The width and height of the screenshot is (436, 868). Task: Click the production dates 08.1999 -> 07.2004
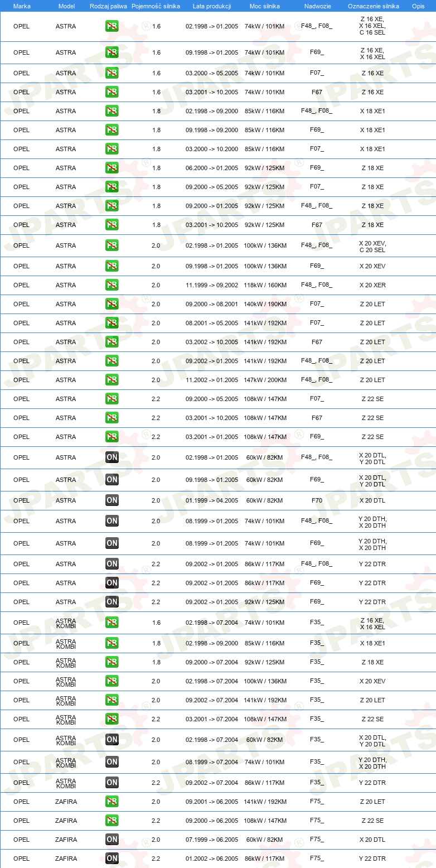(212, 762)
